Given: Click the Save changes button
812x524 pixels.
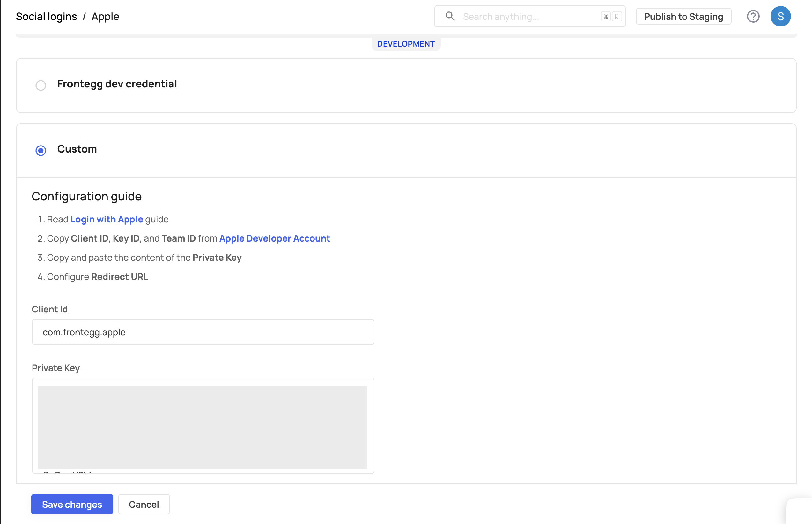Looking at the screenshot, I should [x=72, y=504].
